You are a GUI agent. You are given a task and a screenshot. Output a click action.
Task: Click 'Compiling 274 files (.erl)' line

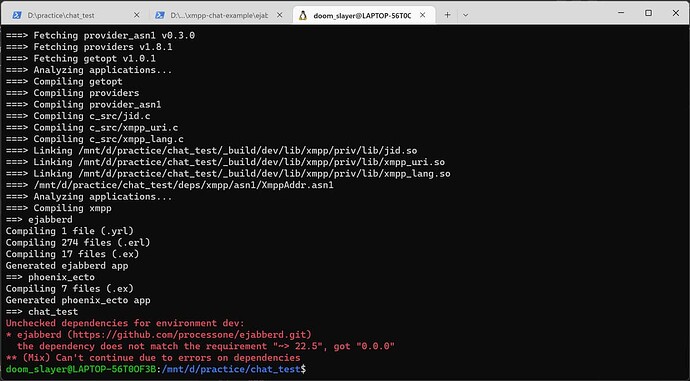pos(78,242)
